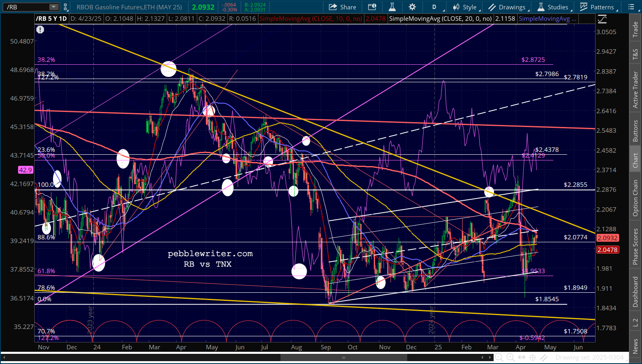This screenshot has width=642, height=364.
Task: Click the $2.0774 price level label
Action: pos(576,237)
